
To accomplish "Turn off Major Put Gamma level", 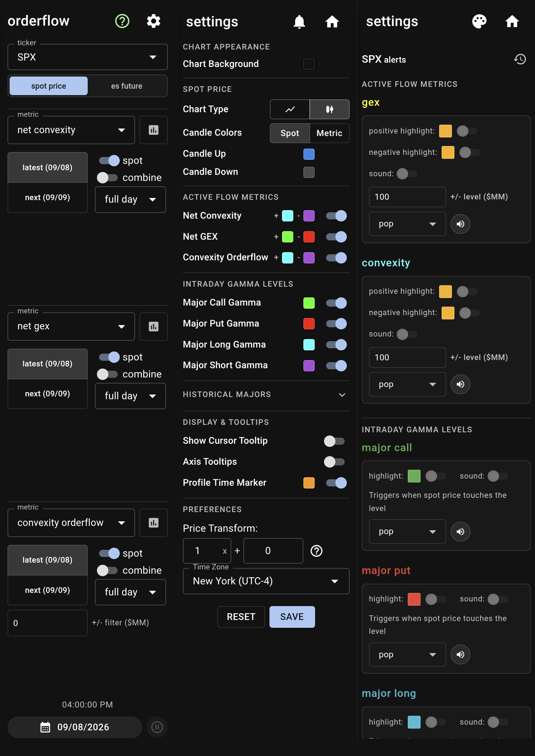I will click(x=336, y=324).
